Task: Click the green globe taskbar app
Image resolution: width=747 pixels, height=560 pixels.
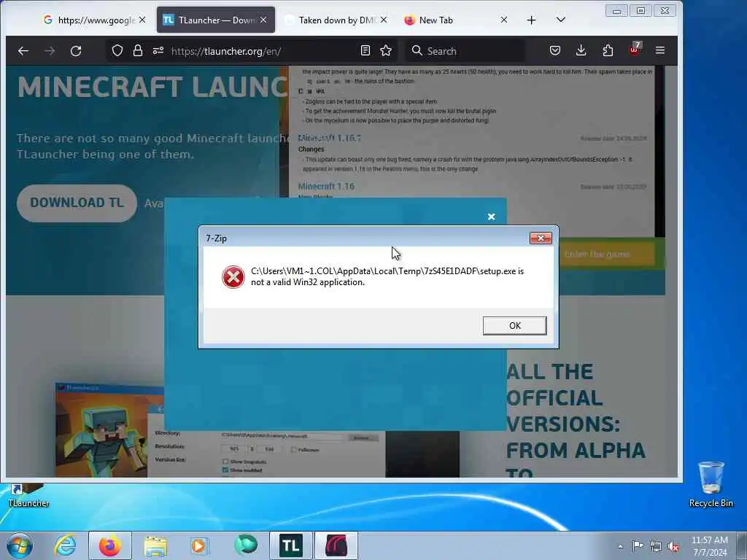Action: [246, 545]
